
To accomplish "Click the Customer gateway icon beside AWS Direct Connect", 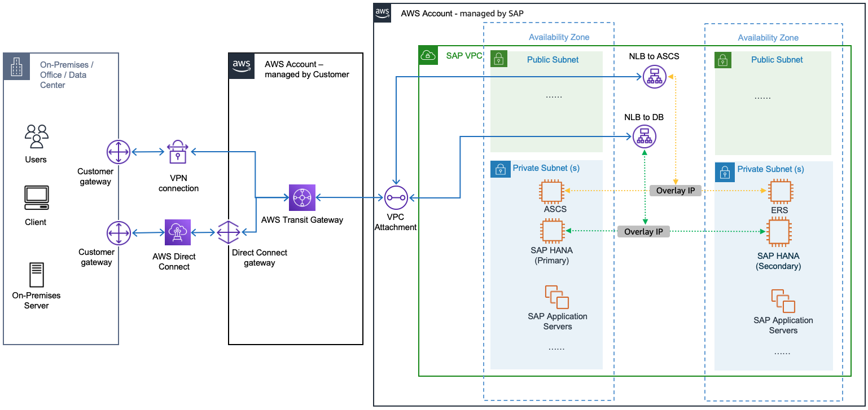I will coord(119,233).
